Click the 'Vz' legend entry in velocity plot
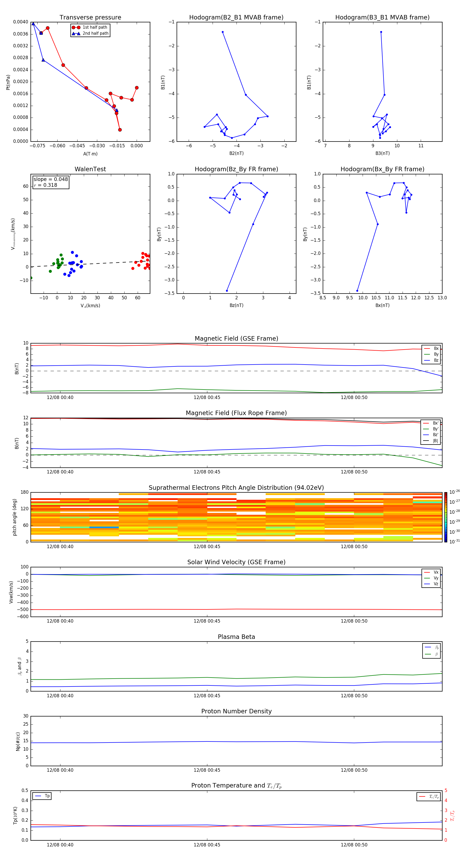This screenshot has height=868, width=473. tap(431, 584)
